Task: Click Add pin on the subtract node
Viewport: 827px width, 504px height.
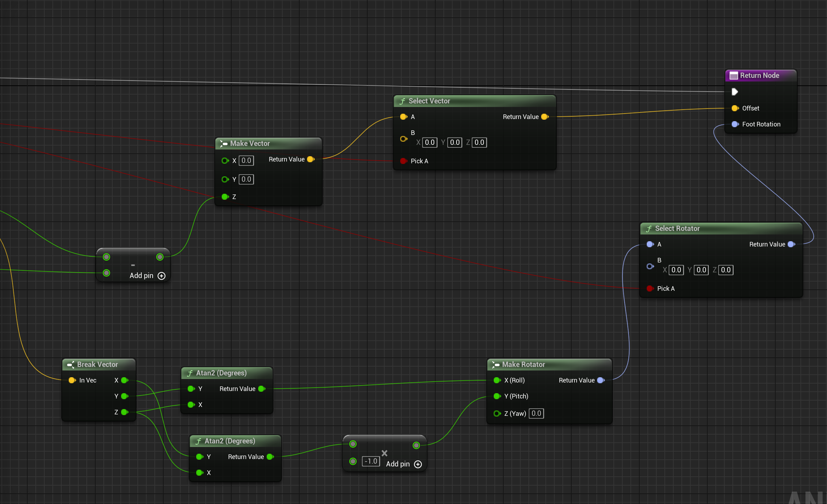Action: 147,276
